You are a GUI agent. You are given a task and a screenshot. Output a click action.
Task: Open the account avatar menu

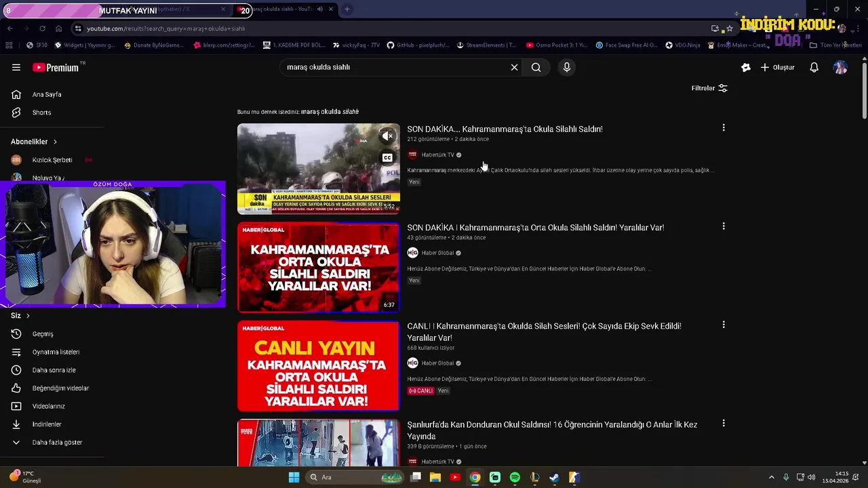point(840,67)
